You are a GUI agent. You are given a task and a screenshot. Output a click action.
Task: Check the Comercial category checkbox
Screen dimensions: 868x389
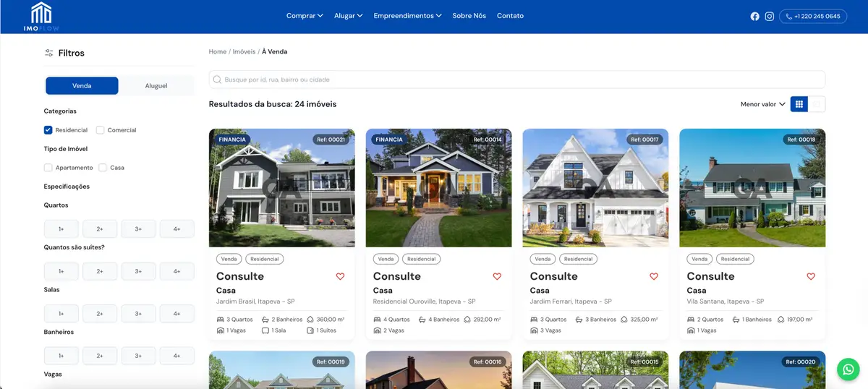(101, 130)
